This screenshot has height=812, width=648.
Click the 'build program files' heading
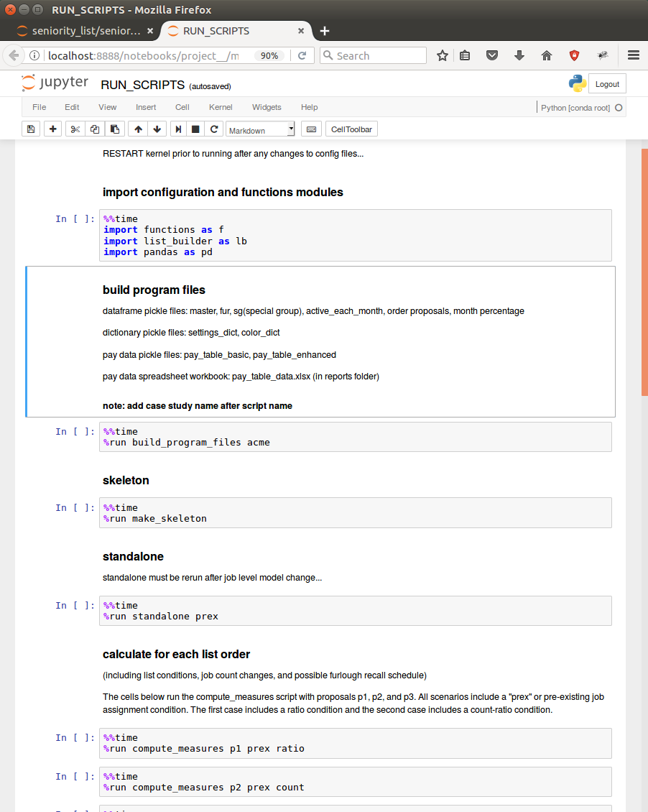click(154, 290)
